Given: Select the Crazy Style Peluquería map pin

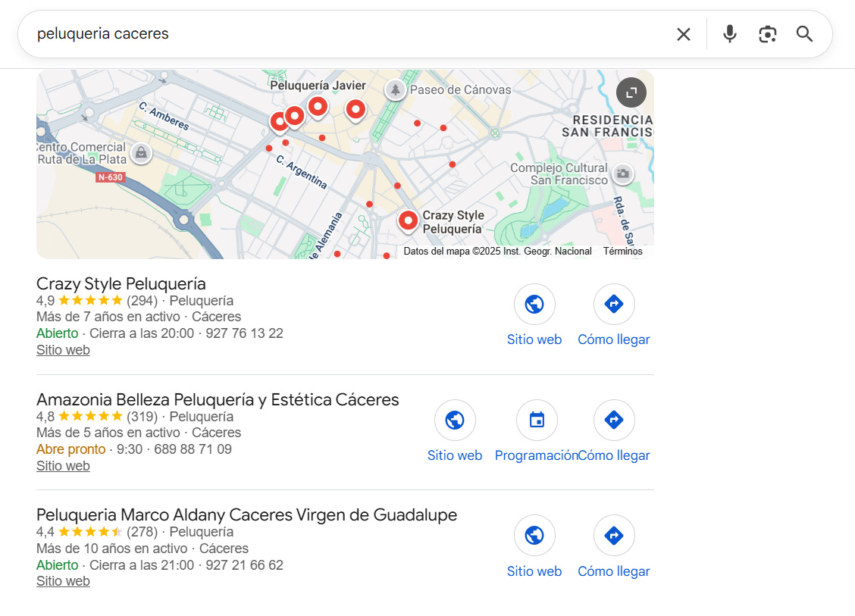Looking at the screenshot, I should click(408, 221).
